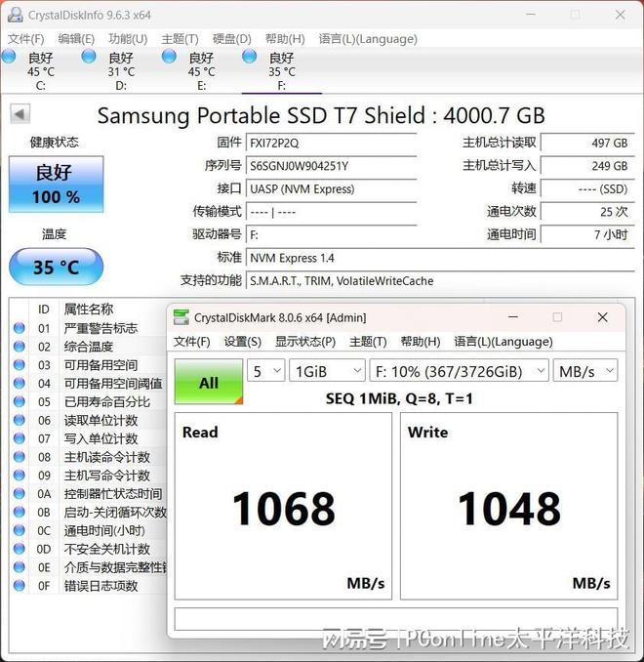
Task: Switch to the F: drive tab
Action: tap(281, 64)
